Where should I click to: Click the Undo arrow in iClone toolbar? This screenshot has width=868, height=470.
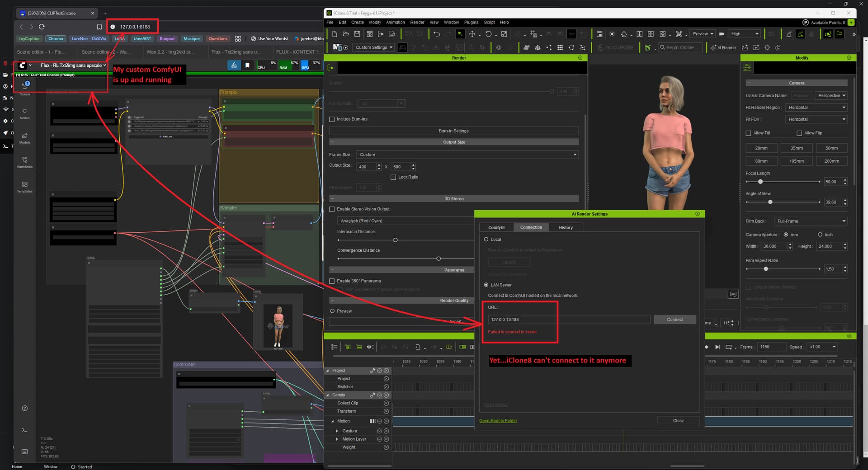click(x=436, y=34)
